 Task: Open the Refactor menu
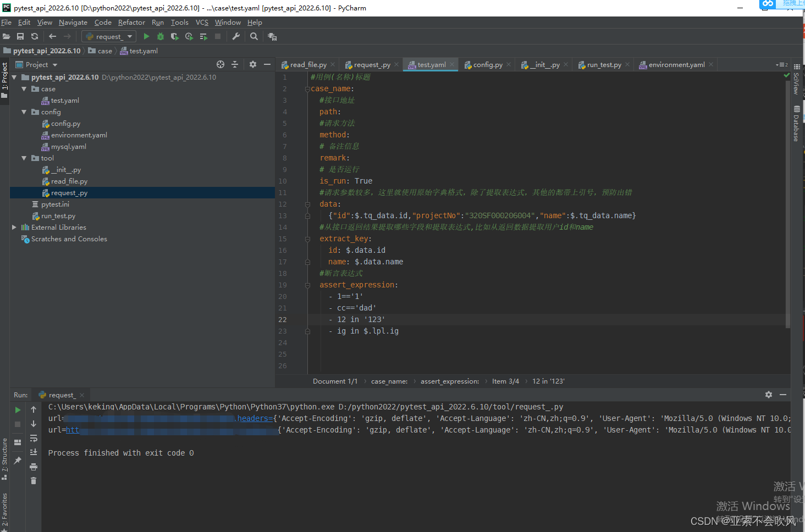(x=131, y=23)
